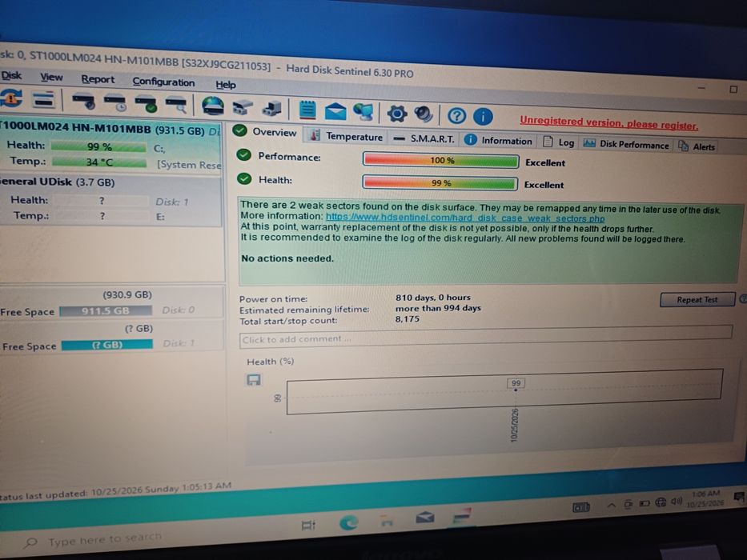Click the Performance 100 % bar
Viewport: 747px width, 560px height.
coord(441,161)
